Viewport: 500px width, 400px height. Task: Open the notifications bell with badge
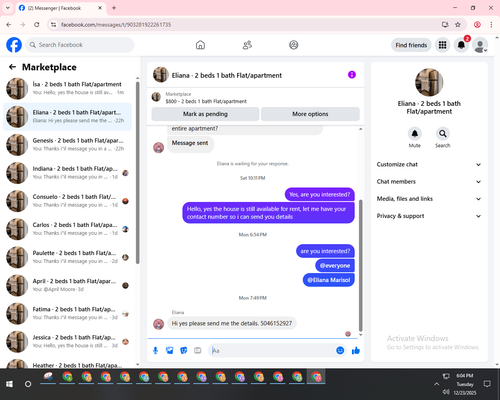coord(461,45)
